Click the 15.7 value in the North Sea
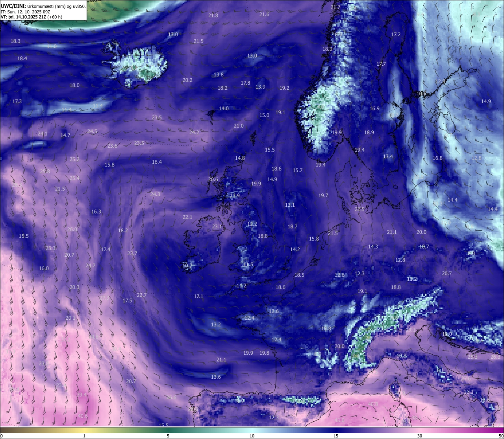504x439 pixels. tap(298, 170)
